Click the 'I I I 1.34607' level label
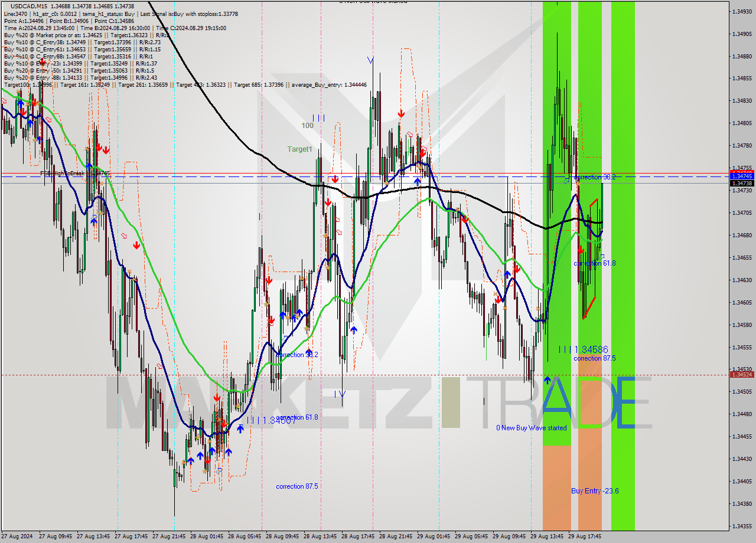756x543 pixels. pos(272,420)
